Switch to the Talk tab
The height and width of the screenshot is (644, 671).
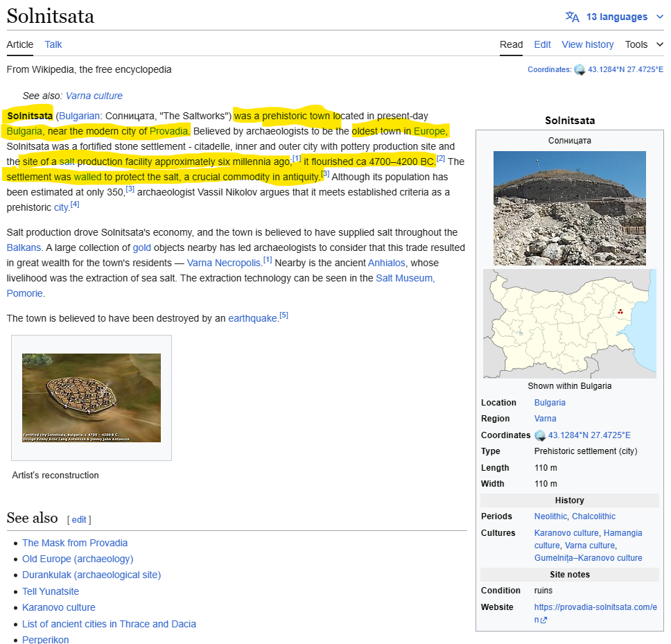(53, 44)
